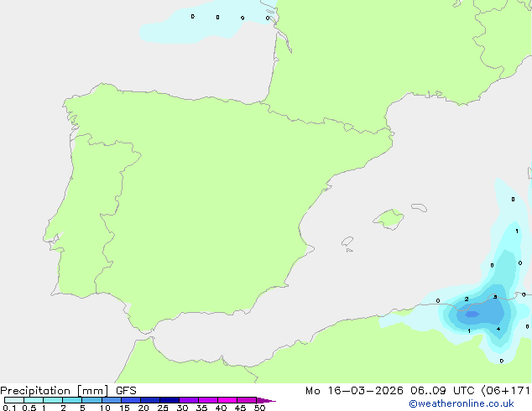Image resolution: width=532 pixels, height=411 pixels.
Task: Click the Mallorca island on the map
Action: (389, 219)
